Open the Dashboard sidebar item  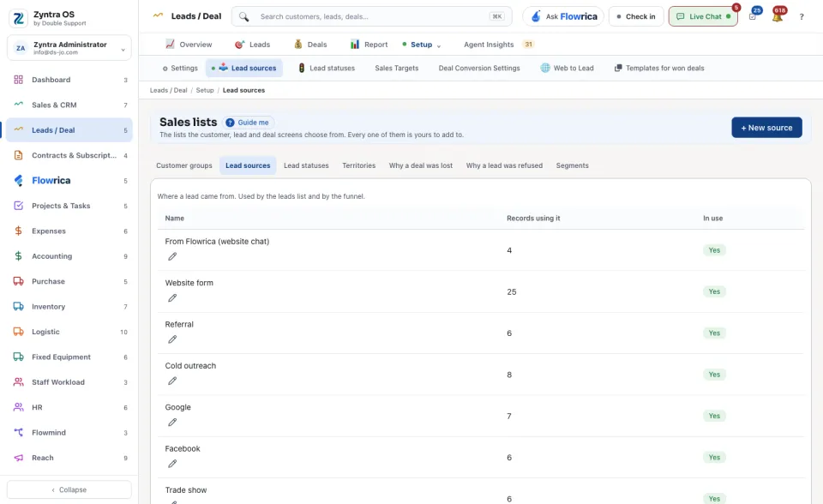coord(69,80)
